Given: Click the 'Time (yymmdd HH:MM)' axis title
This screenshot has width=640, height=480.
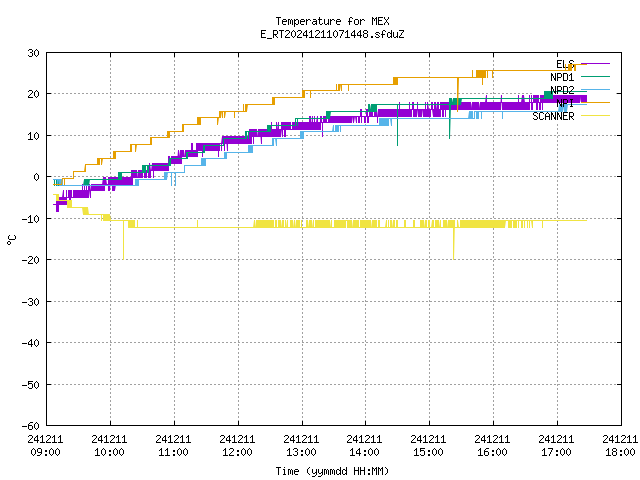Looking at the screenshot, I should pyautogui.click(x=332, y=471).
